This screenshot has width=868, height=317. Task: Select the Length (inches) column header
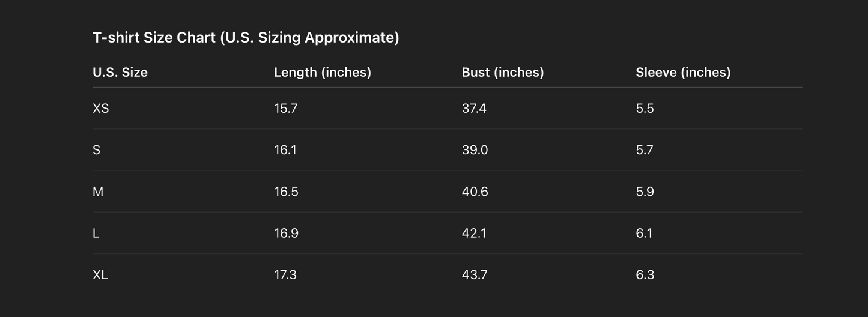coord(322,73)
